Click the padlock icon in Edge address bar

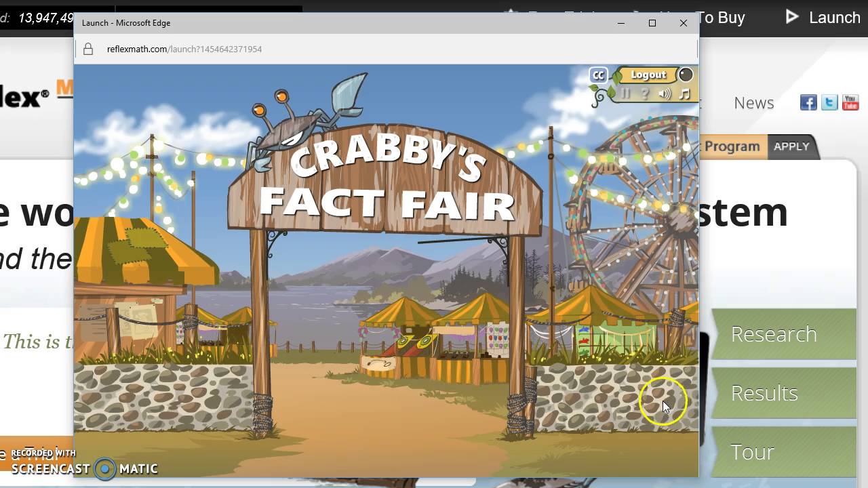pyautogui.click(x=87, y=49)
